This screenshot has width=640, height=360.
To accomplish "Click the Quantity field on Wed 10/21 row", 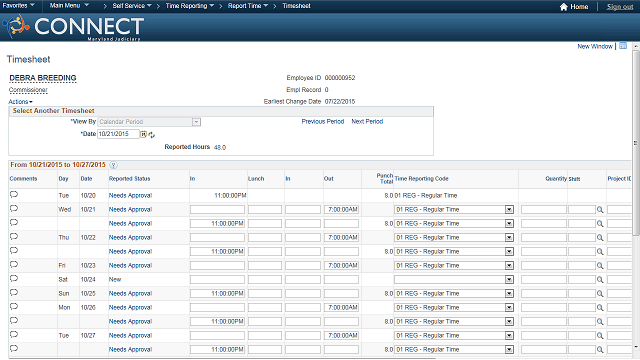I will pos(544,210).
